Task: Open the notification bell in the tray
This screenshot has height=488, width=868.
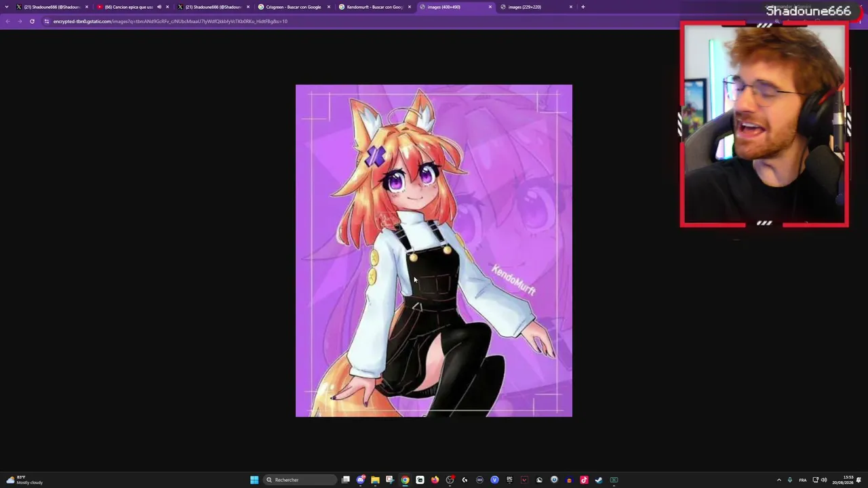Action: 859,480
